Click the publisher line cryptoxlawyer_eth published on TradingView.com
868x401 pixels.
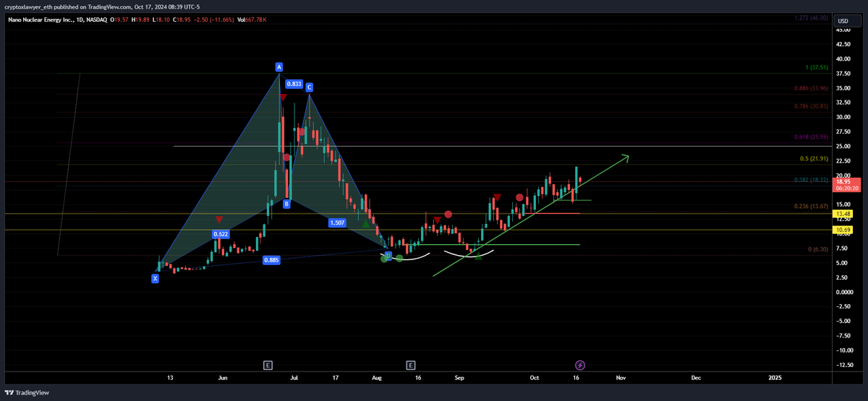[68, 7]
